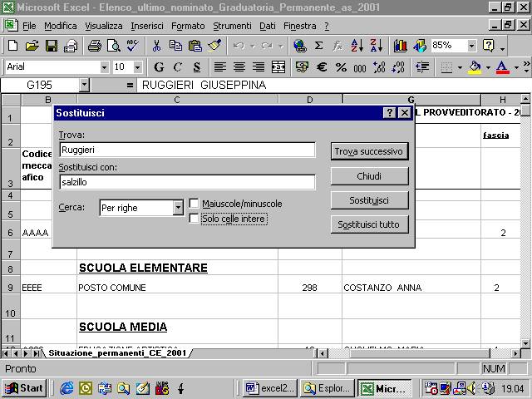Viewport: 532px width, 399px height.
Task: Apply the percent style icon
Action: click(341, 67)
